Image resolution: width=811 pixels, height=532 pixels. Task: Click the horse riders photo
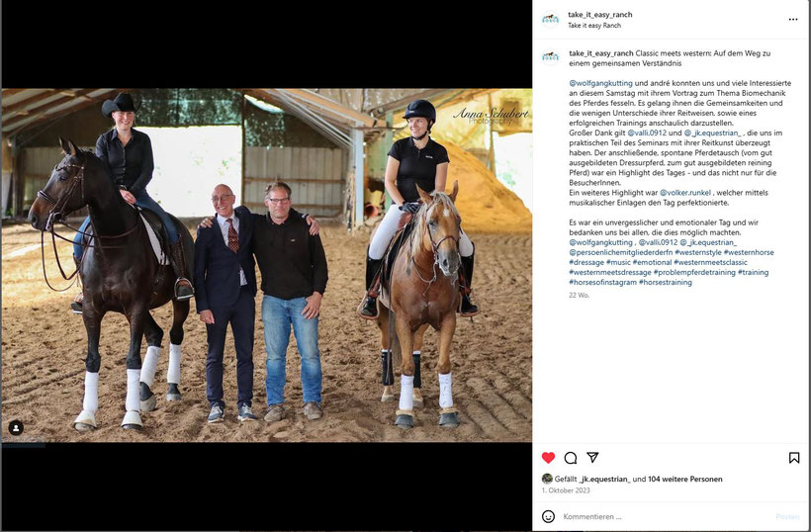pos(266,265)
